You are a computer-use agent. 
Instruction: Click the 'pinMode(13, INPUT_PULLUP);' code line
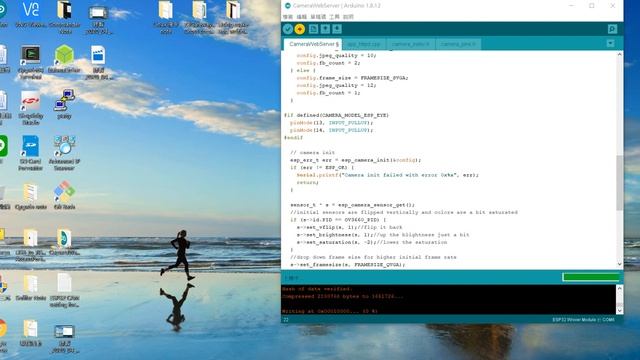coord(331,122)
